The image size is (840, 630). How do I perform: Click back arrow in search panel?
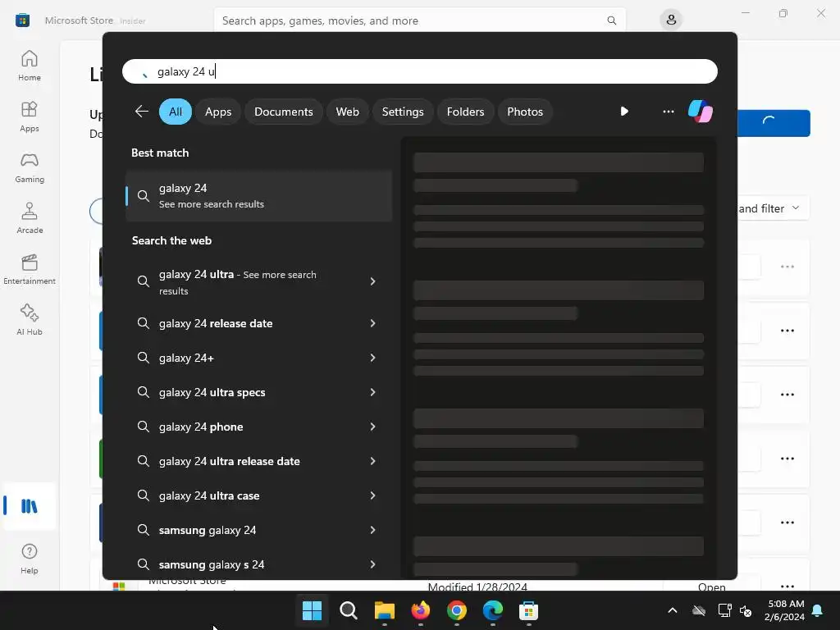(x=141, y=112)
